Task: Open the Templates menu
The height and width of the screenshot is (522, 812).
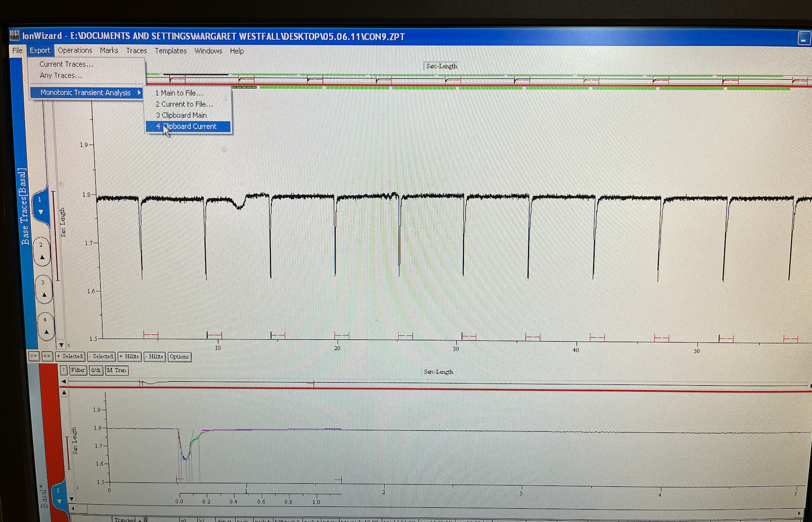Action: (170, 51)
